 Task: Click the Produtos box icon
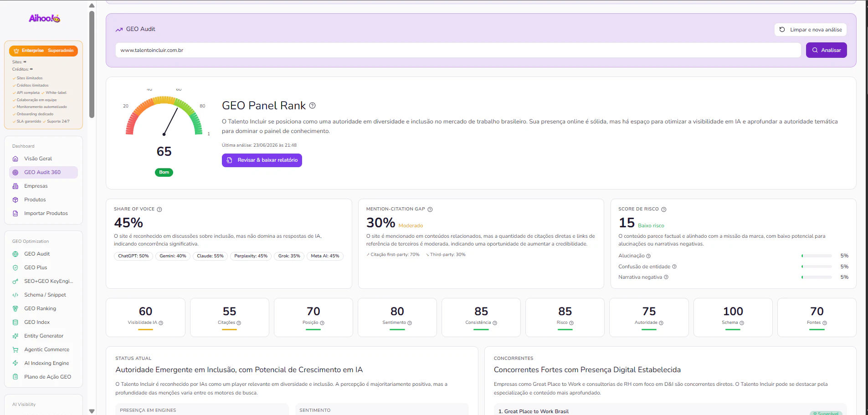pos(15,200)
